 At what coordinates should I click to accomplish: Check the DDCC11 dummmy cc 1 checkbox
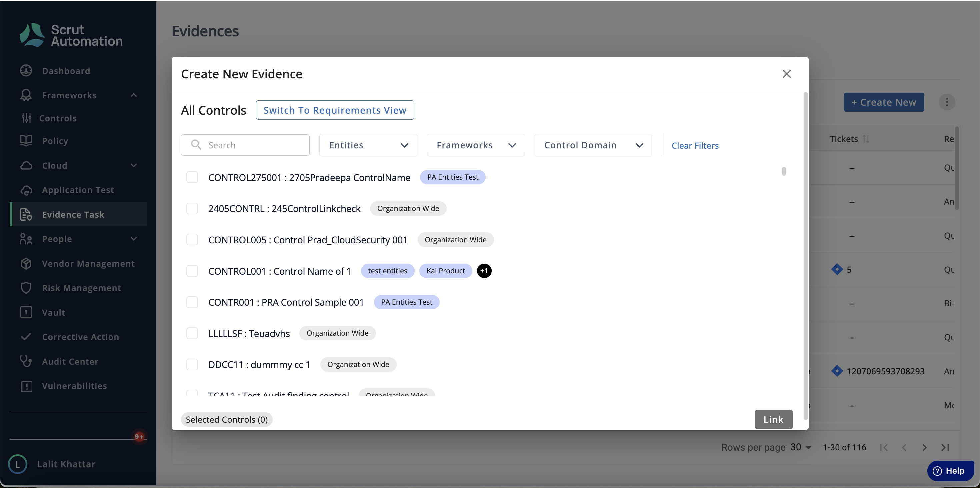click(192, 364)
